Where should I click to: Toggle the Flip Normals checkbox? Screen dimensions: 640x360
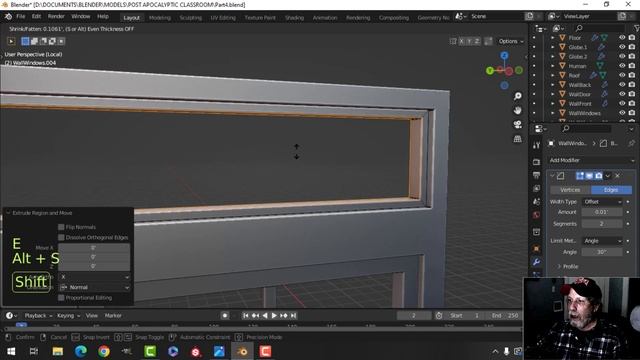pos(61,227)
